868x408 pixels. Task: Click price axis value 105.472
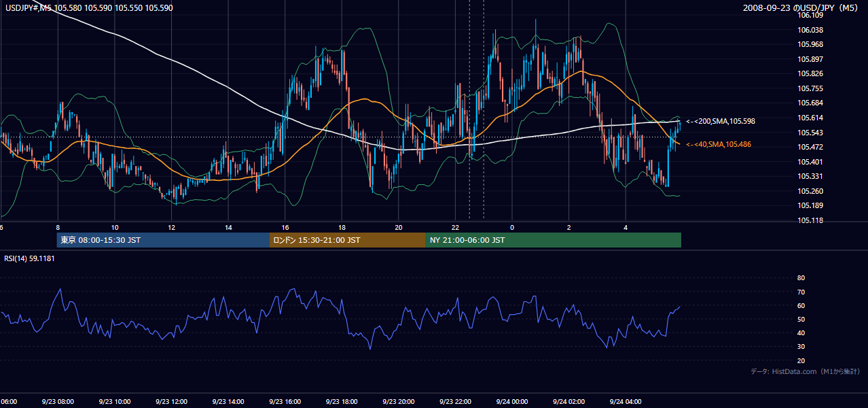[811, 147]
